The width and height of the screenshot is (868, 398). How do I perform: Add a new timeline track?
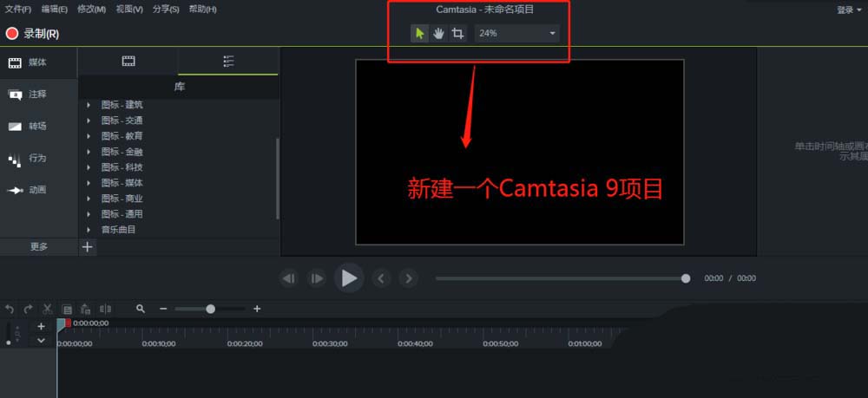pyautogui.click(x=41, y=327)
